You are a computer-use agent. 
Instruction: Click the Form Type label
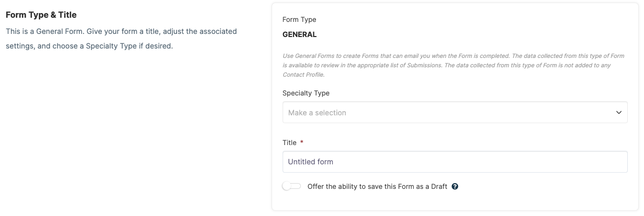pos(299,20)
